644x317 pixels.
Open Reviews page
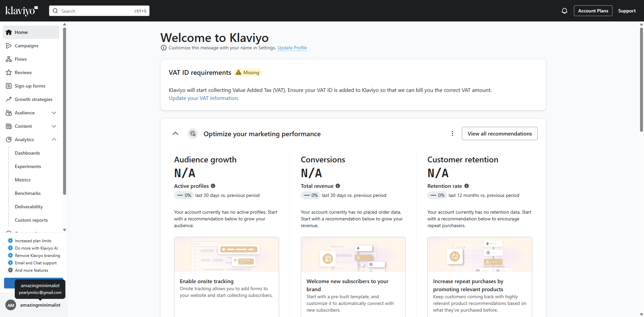point(31,72)
